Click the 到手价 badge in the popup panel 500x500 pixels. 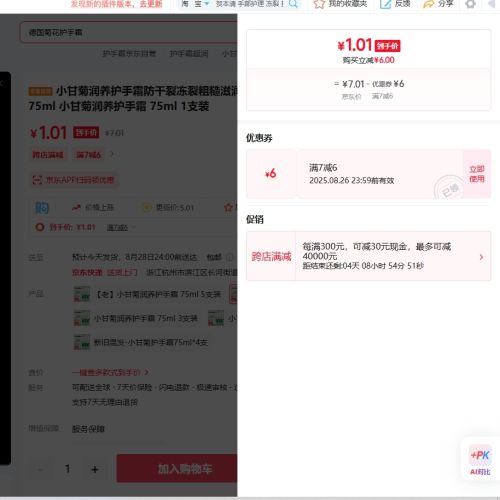click(x=388, y=46)
